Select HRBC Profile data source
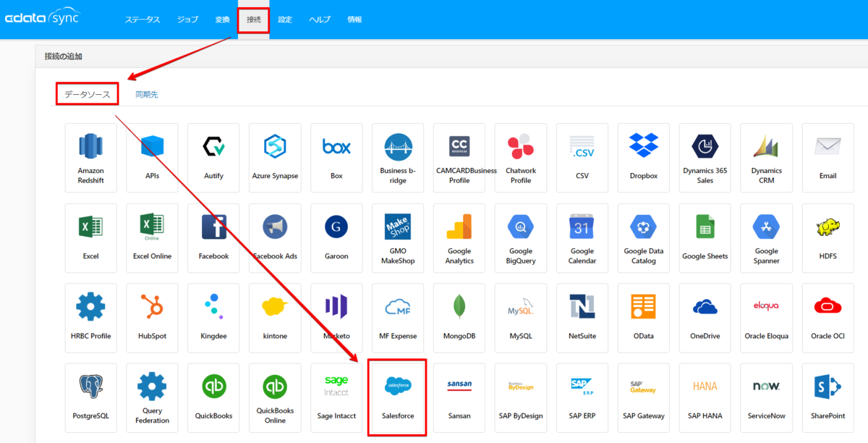This screenshot has height=443, width=868. tap(91, 318)
